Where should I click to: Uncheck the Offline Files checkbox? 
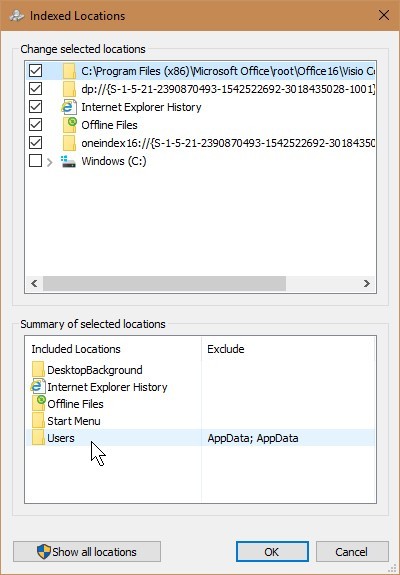(36, 125)
